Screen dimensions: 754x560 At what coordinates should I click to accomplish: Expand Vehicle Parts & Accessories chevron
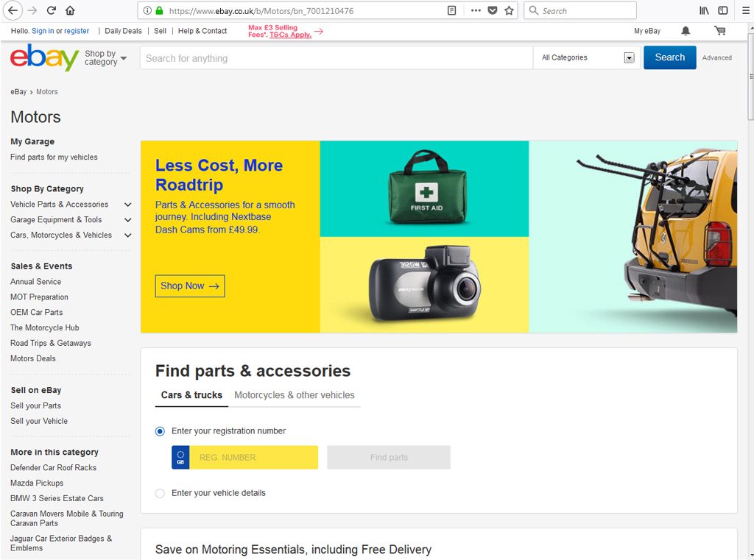128,205
